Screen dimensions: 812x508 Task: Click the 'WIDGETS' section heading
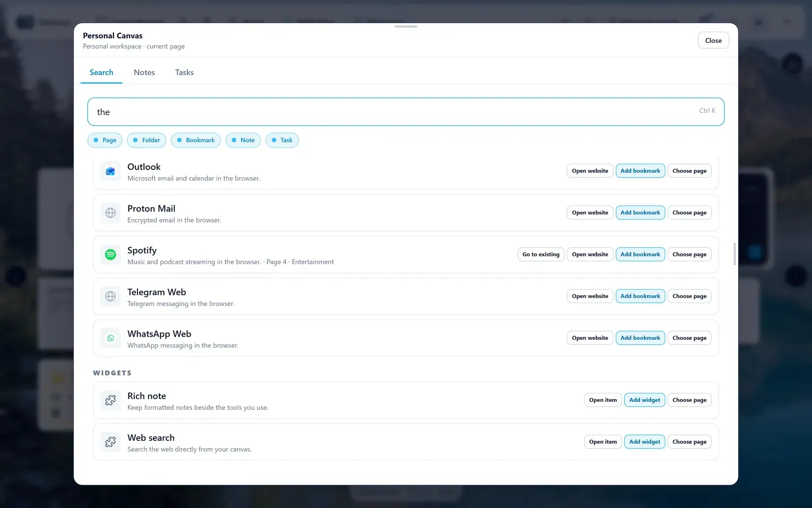click(x=112, y=373)
